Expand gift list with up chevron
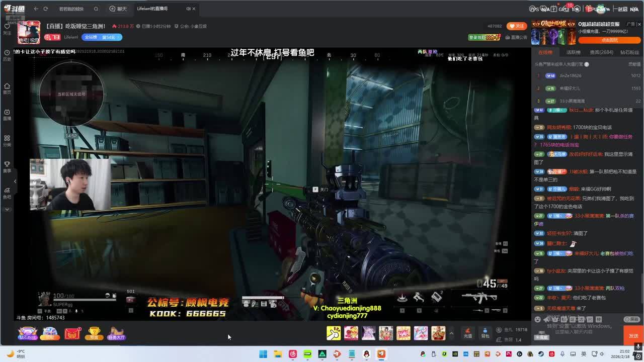Screen dimensions: 644x362 click(x=451, y=333)
